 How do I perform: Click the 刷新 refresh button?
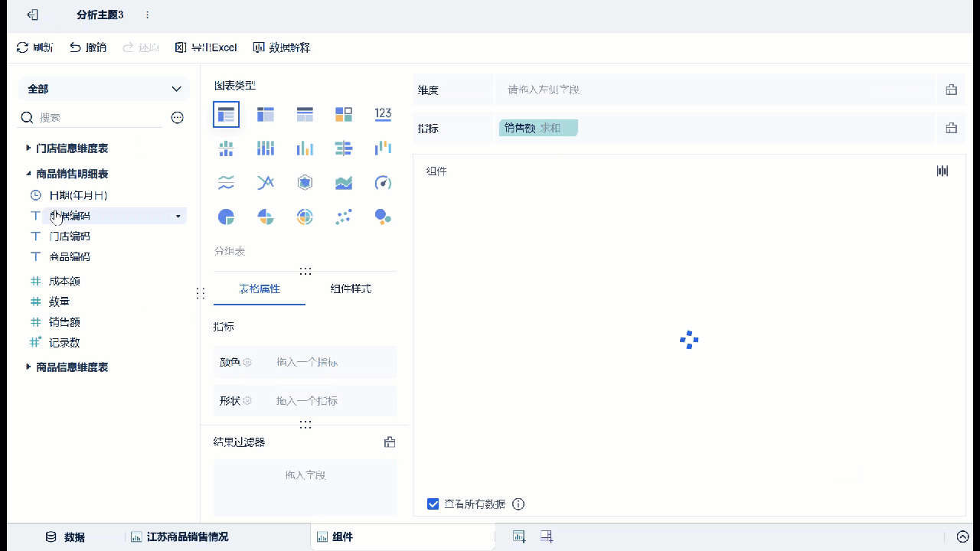[x=34, y=47]
